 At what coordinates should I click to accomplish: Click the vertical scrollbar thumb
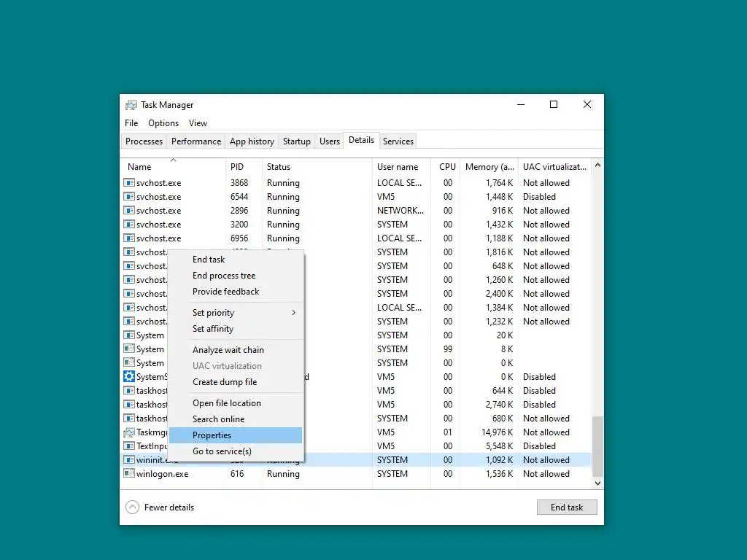pos(597,446)
